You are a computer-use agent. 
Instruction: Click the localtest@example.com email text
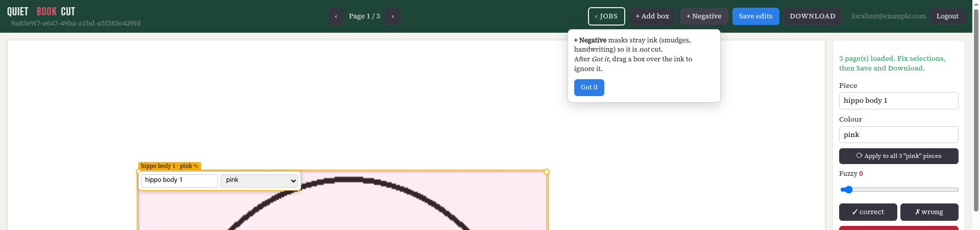(x=888, y=16)
